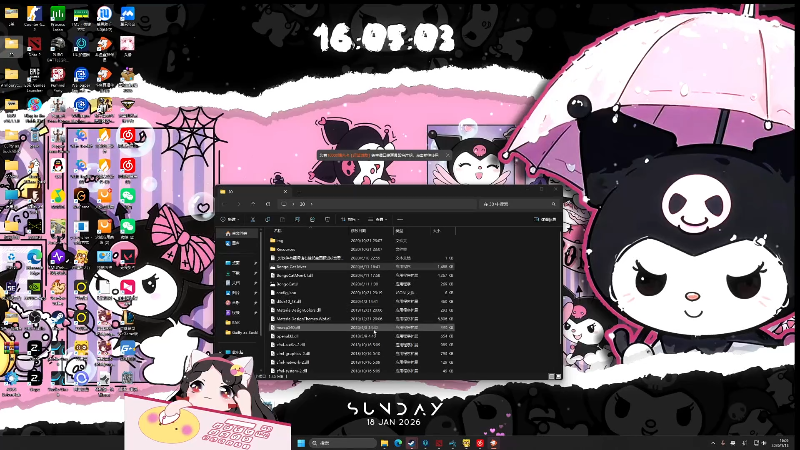Viewport: 800px width, 450px height.
Task: Select the sfml-system-2.dll file row
Action: pos(361,371)
